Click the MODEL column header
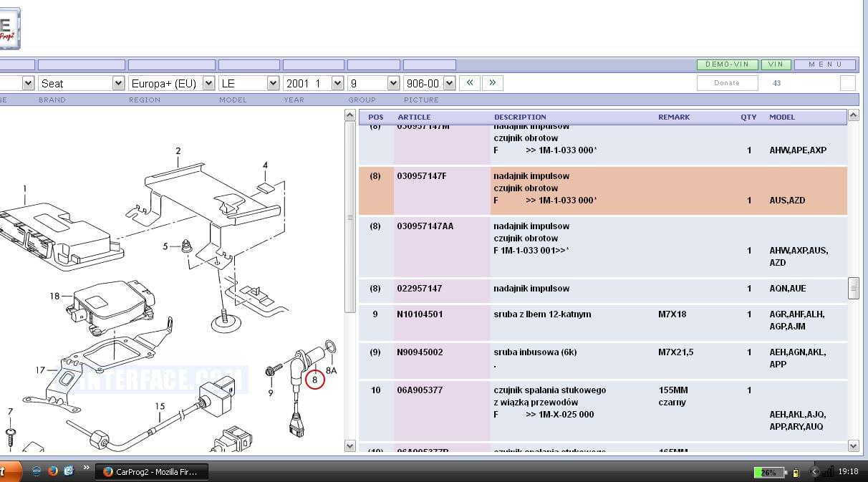The width and height of the screenshot is (868, 482). point(782,117)
